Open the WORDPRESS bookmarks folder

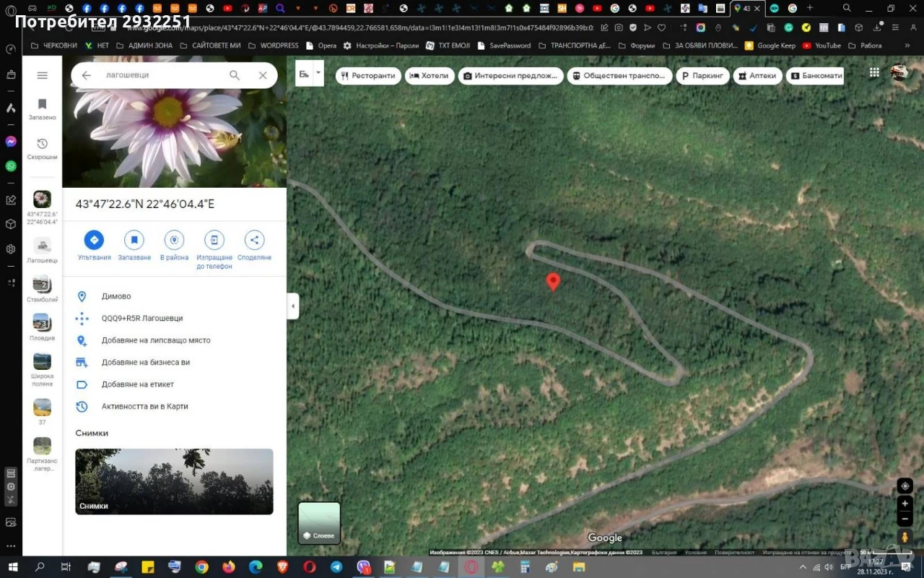pos(273,46)
